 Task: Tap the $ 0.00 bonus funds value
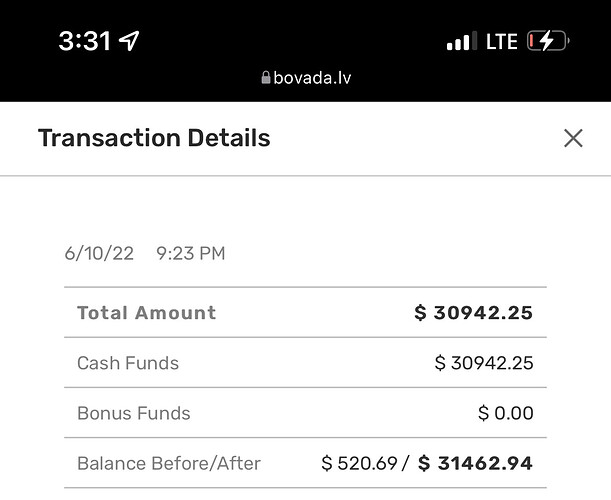505,413
